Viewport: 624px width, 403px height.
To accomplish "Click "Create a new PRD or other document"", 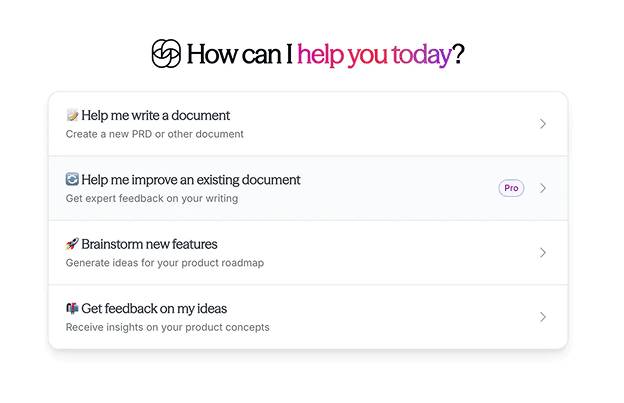I will pyautogui.click(x=155, y=134).
